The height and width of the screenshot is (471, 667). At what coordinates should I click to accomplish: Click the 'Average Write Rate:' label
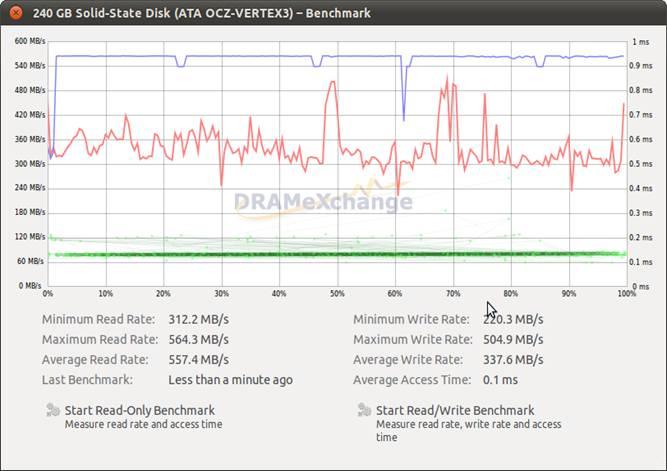pos(408,360)
